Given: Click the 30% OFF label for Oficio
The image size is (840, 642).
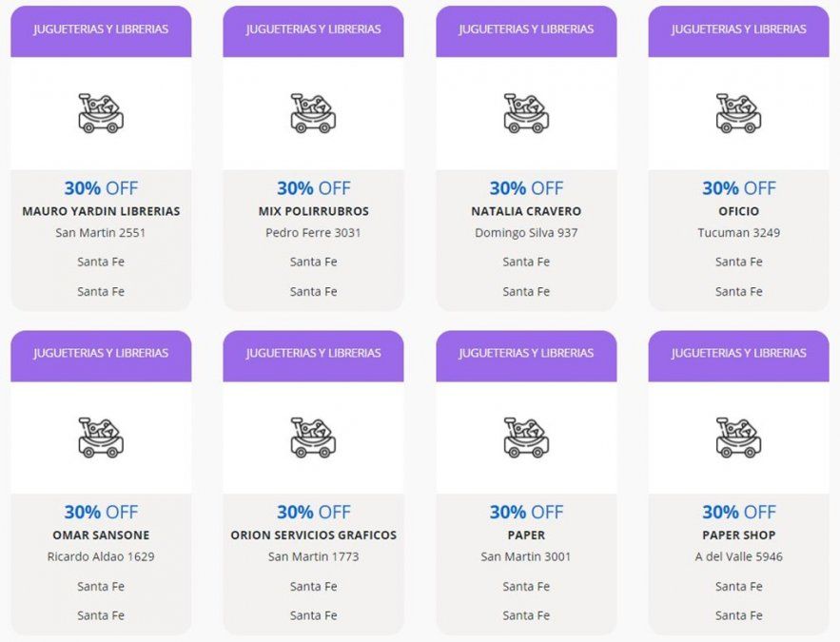Looking at the screenshot, I should 738,188.
